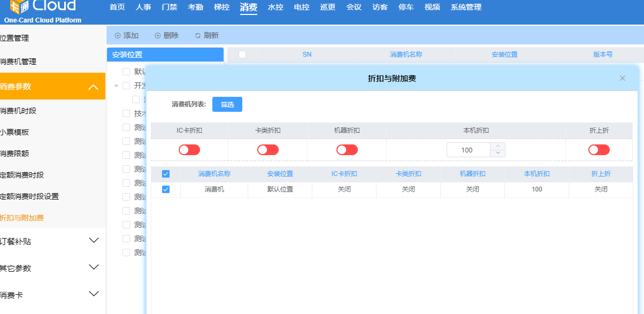The height and width of the screenshot is (314, 644).
Task: Enable the 卡类折扣 switch
Action: click(268, 150)
